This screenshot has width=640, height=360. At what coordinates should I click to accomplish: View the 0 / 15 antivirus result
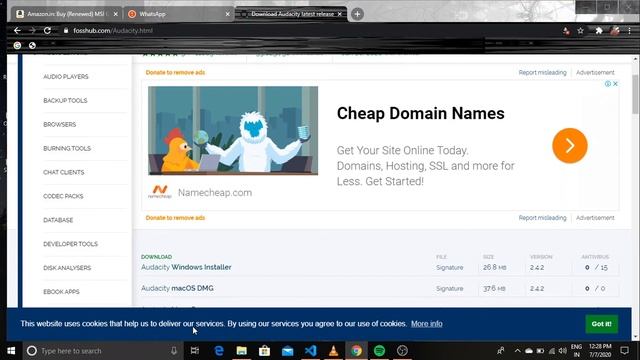(596, 267)
